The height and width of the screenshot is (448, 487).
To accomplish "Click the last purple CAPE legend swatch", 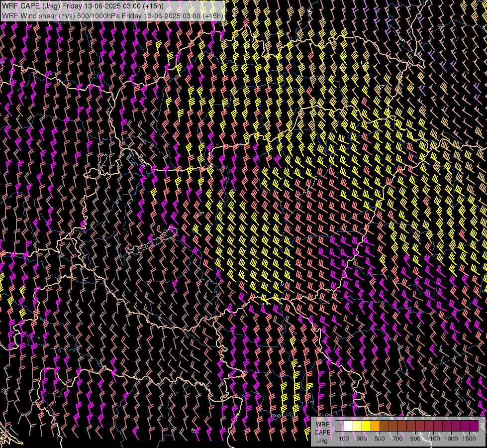I will pos(474,426).
